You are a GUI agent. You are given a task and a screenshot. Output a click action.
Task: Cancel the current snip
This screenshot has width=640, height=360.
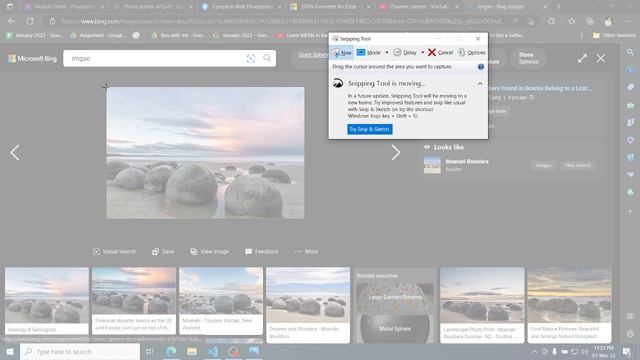coord(440,53)
